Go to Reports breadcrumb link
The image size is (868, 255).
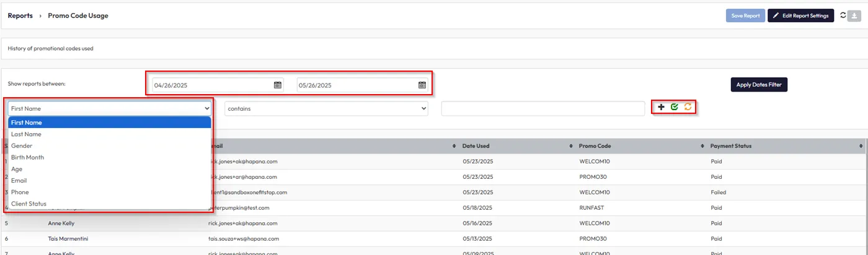[20, 15]
